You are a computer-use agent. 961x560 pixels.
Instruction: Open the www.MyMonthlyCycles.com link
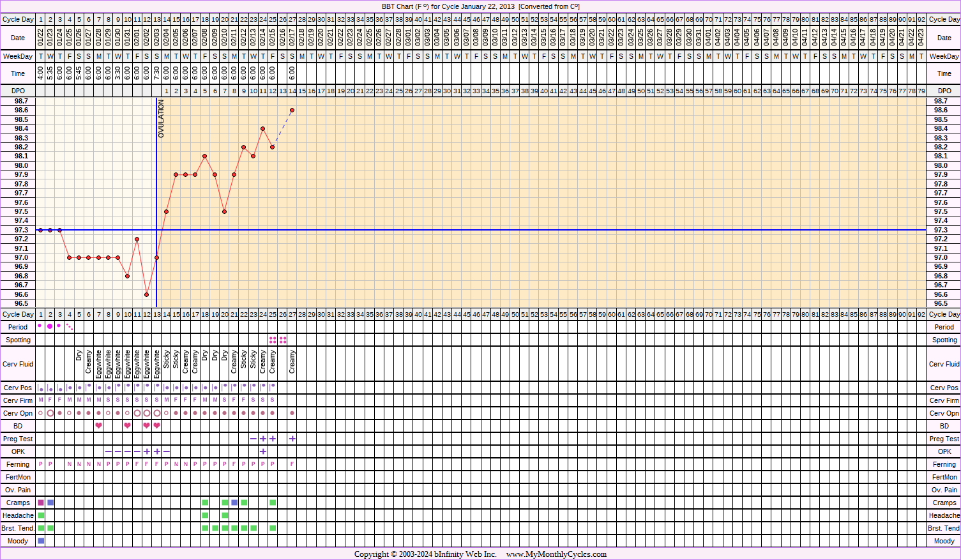(556, 554)
